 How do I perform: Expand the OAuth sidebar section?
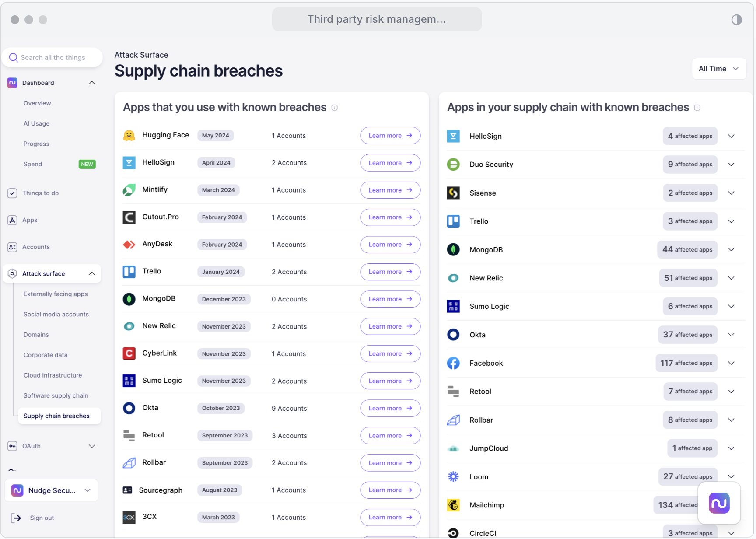(x=92, y=446)
